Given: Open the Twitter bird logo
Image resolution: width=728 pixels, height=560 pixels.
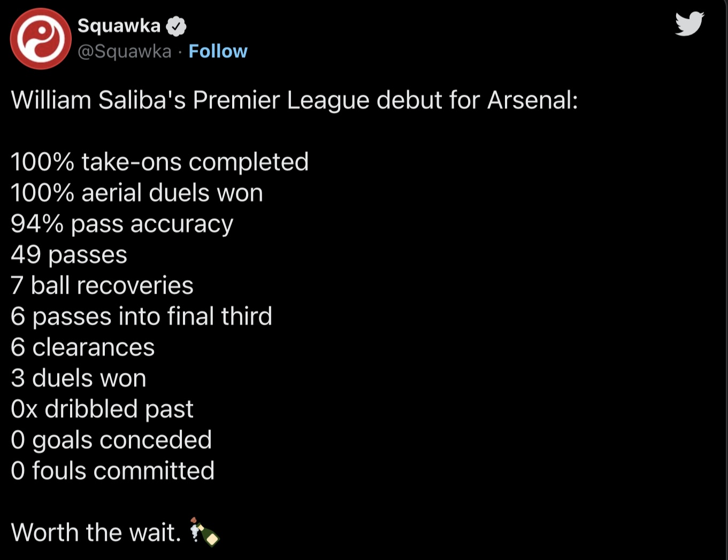Looking at the screenshot, I should point(689,24).
